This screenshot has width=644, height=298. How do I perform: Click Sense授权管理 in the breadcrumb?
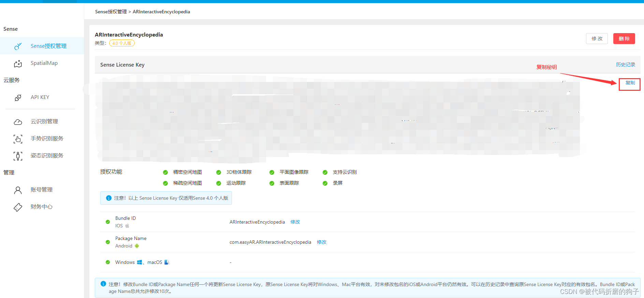point(111,12)
